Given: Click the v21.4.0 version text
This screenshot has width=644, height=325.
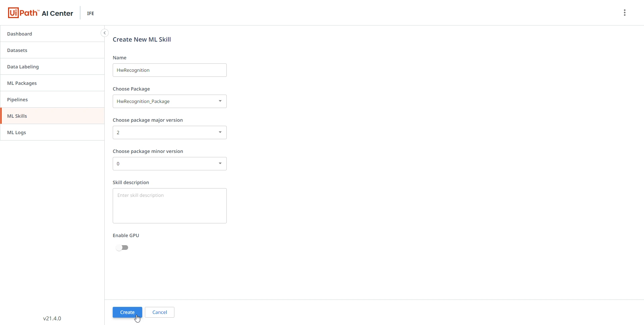Looking at the screenshot, I should click(x=52, y=318).
